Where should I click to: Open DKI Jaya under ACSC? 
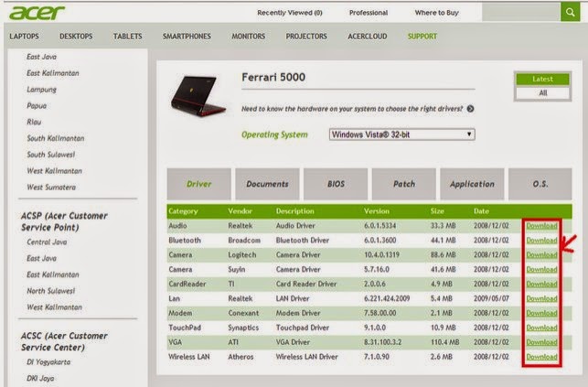pos(40,379)
